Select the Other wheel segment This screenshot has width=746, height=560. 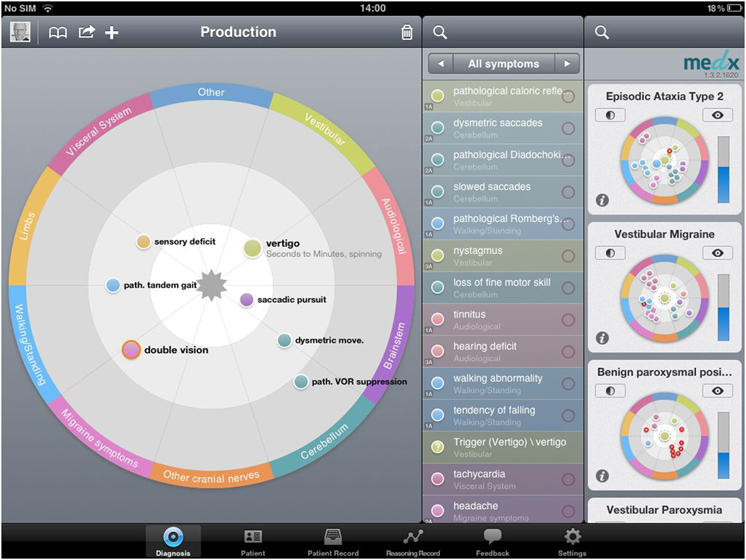[212, 93]
